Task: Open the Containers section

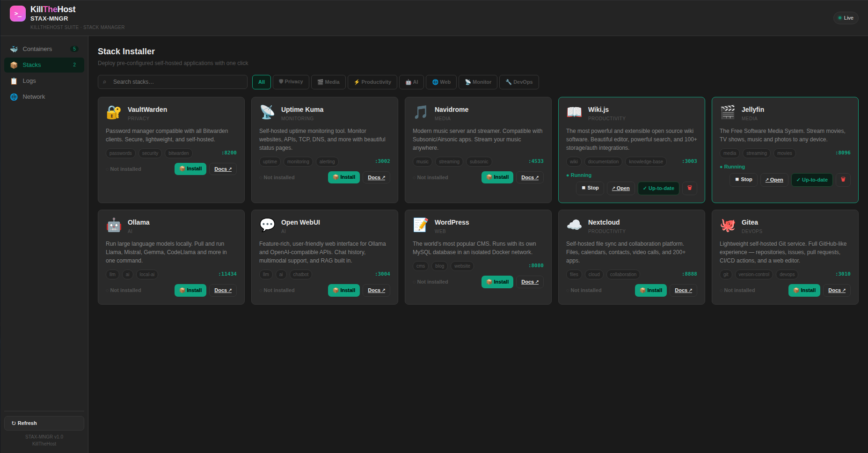Action: click(44, 49)
